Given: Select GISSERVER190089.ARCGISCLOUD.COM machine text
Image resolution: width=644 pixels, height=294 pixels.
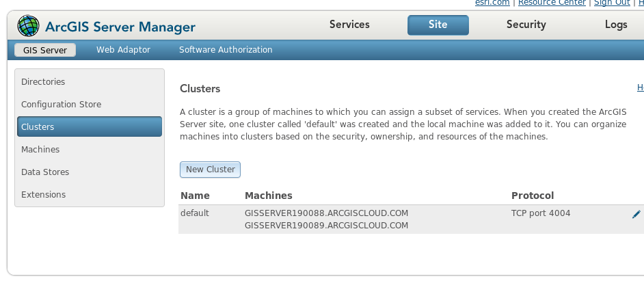Looking at the screenshot, I should (x=327, y=226).
